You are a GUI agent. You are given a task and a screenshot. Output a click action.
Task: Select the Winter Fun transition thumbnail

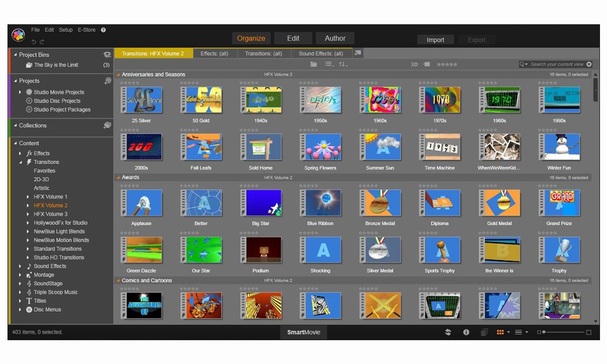click(559, 147)
